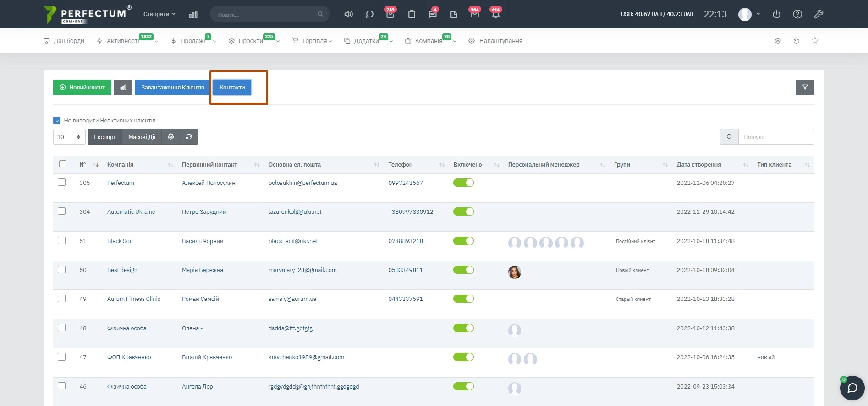Open Масові Дії button
The image size is (868, 406).
click(x=142, y=137)
